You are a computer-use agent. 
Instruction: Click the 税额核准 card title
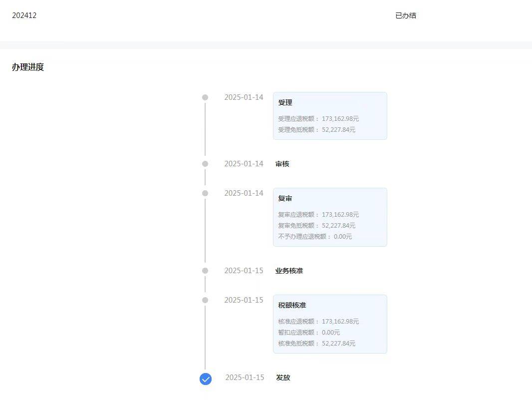292,305
